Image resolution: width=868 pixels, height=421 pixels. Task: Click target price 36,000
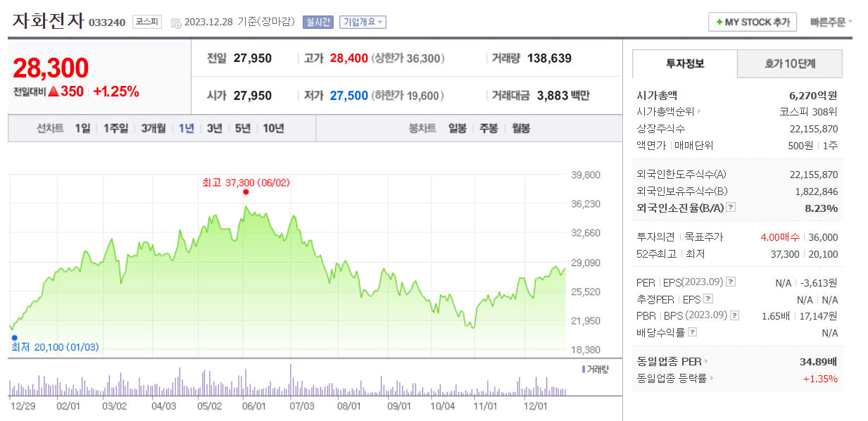(x=824, y=237)
